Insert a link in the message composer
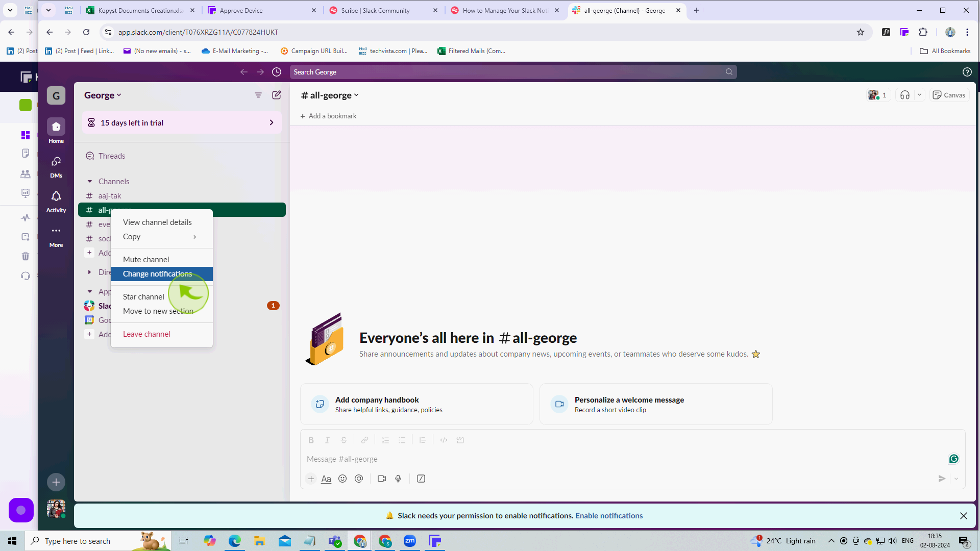The width and height of the screenshot is (980, 551). tap(364, 440)
